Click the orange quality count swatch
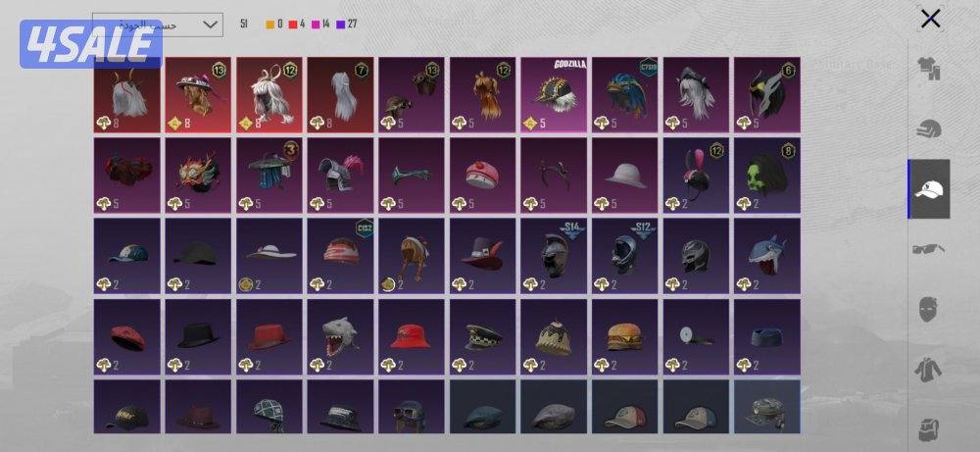The image size is (980, 452). 270,25
